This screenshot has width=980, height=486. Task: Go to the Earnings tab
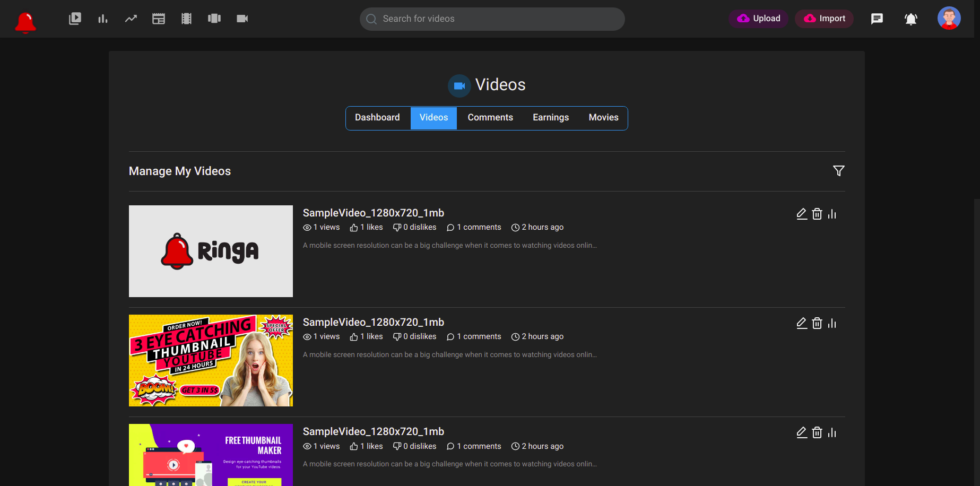pyautogui.click(x=551, y=118)
